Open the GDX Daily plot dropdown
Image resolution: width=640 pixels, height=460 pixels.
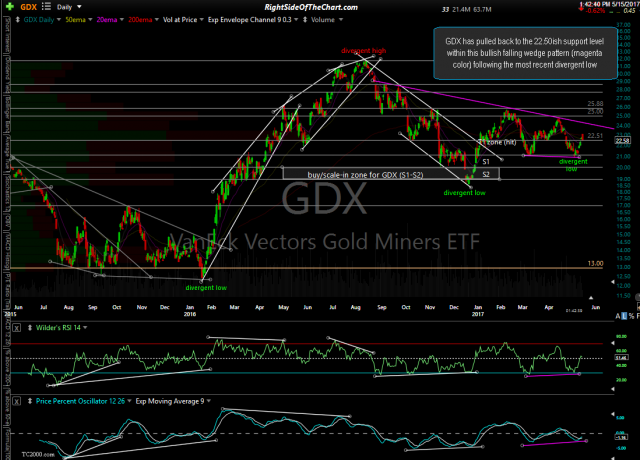[x=59, y=20]
